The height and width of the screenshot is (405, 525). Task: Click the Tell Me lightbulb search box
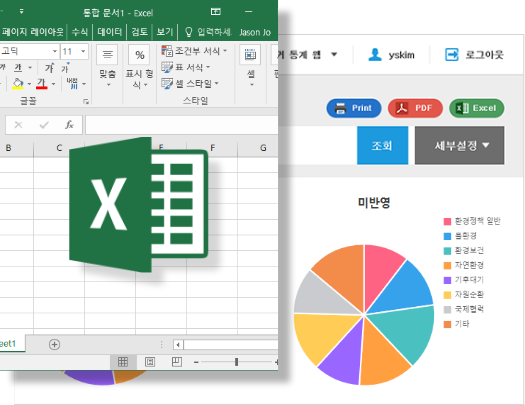208,32
